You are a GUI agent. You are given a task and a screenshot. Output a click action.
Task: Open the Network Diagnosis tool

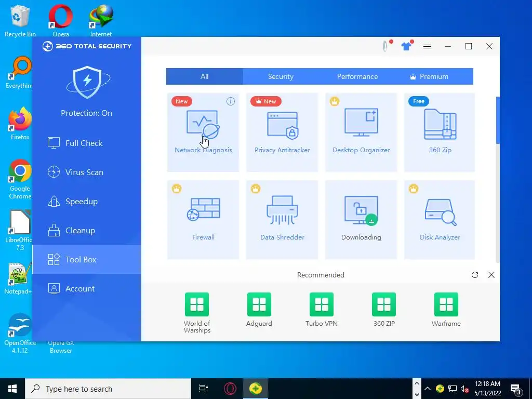(x=203, y=132)
